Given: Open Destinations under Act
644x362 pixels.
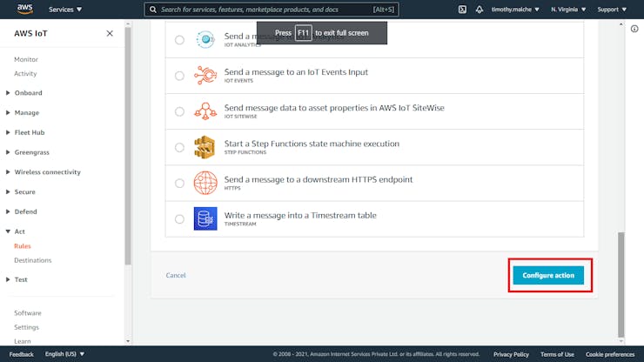Looking at the screenshot, I should click(x=33, y=260).
